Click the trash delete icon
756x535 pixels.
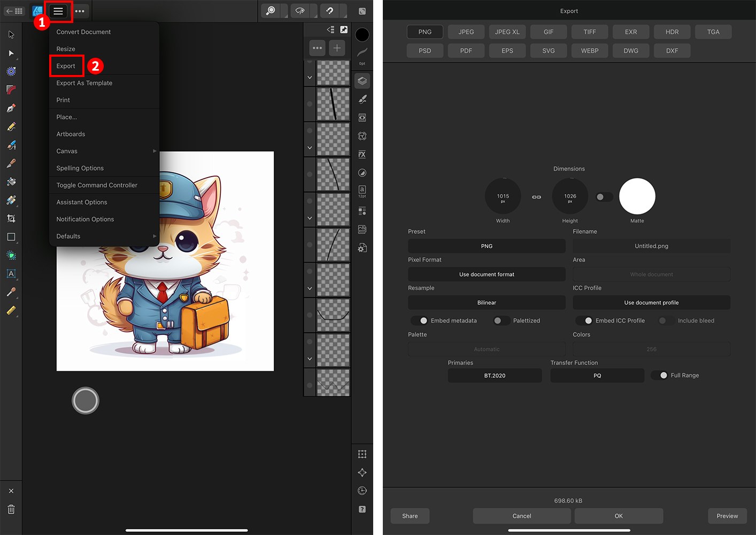(11, 509)
